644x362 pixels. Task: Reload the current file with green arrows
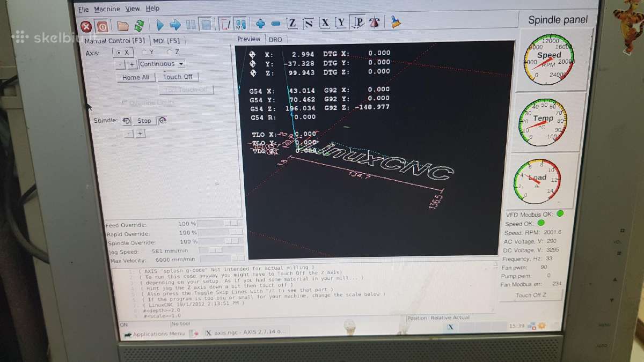pos(139,25)
